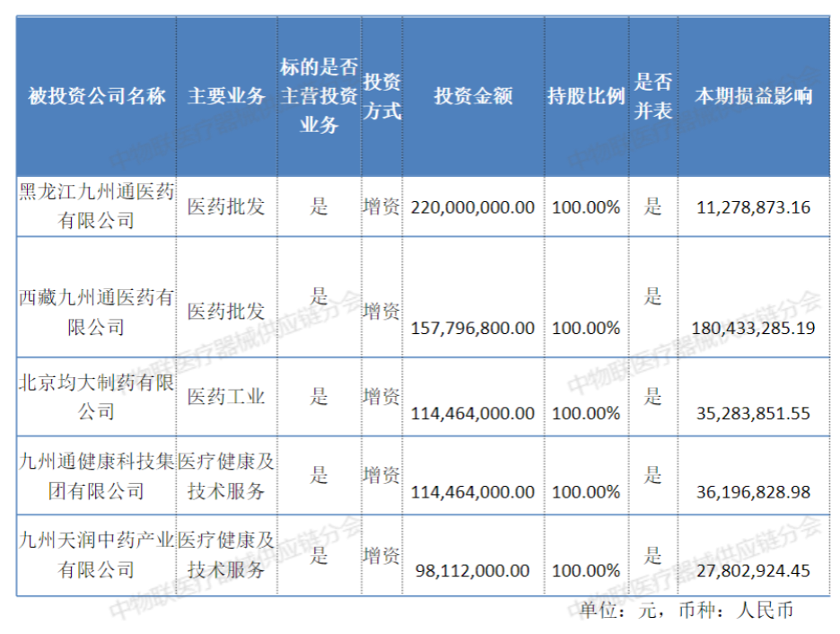Screen dimensions: 840x634
Task: Click the 投资方式 column header
Action: (382, 96)
